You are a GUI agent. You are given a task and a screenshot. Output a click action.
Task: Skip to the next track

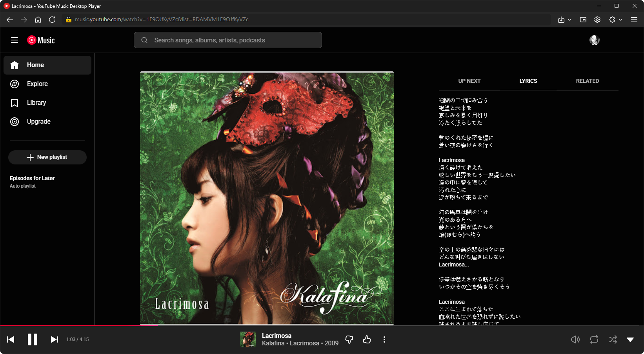(54, 339)
